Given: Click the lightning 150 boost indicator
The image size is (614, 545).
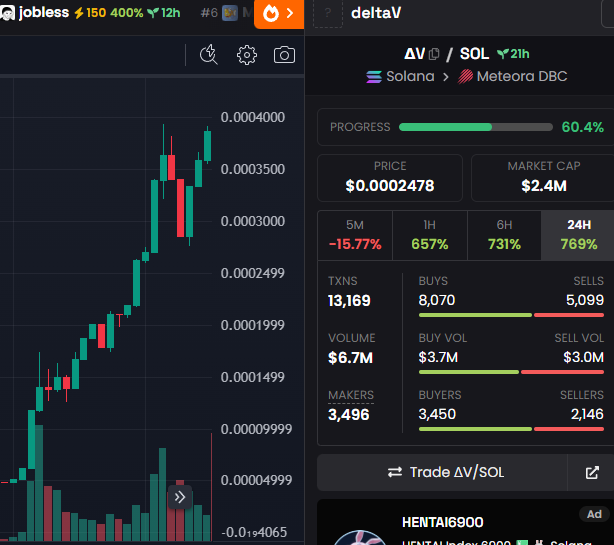Looking at the screenshot, I should (x=90, y=13).
